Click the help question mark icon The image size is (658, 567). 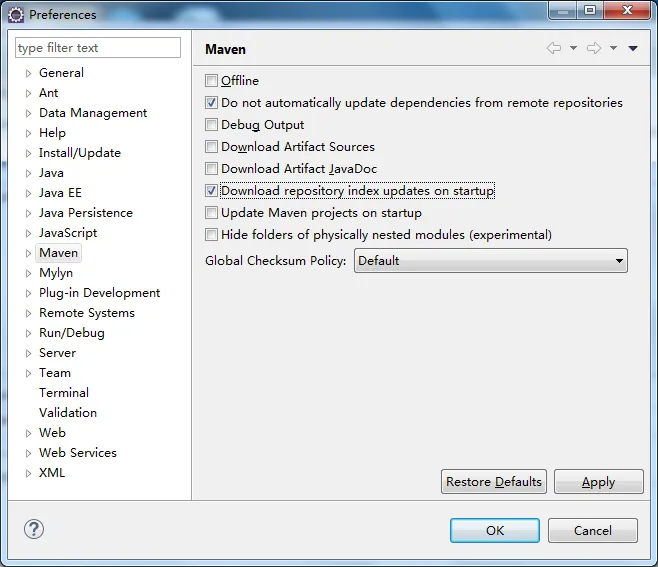pyautogui.click(x=34, y=529)
